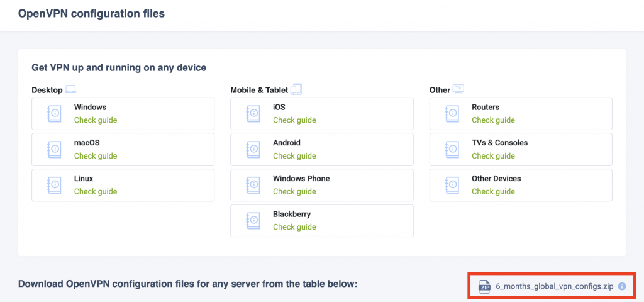Click the laptop icon next to Desktop

pyautogui.click(x=70, y=89)
